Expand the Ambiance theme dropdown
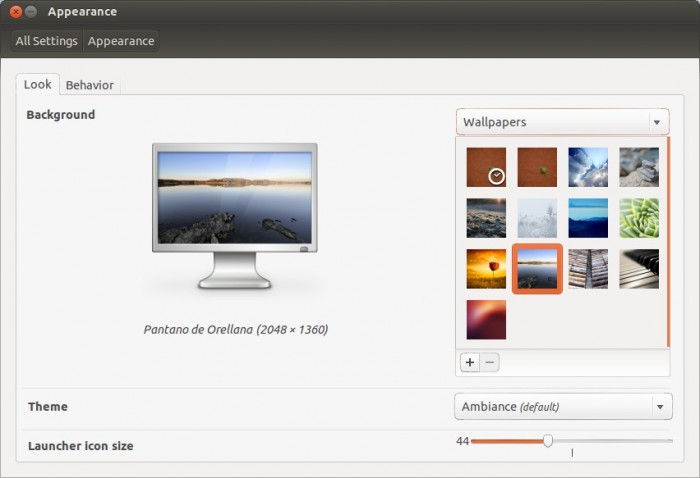Screen dimensions: 700x478 (562, 407)
